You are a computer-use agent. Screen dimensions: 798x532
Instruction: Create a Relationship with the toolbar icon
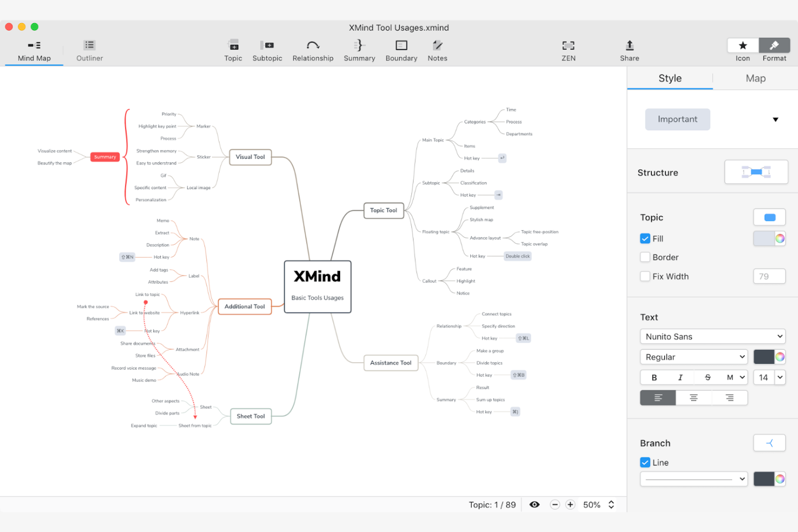[x=313, y=50]
